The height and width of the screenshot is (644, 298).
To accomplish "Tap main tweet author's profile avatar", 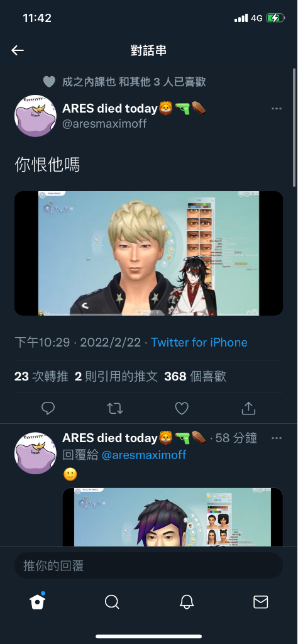I will point(35,116).
